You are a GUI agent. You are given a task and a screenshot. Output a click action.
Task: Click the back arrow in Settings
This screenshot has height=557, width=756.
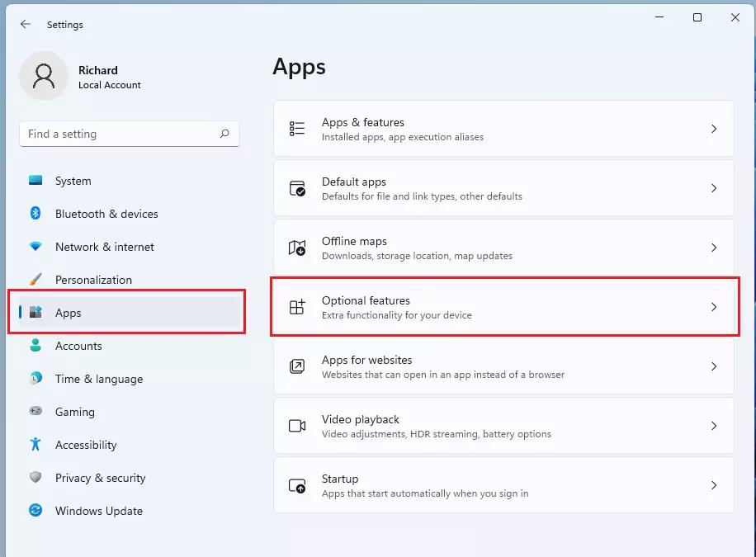click(x=26, y=25)
